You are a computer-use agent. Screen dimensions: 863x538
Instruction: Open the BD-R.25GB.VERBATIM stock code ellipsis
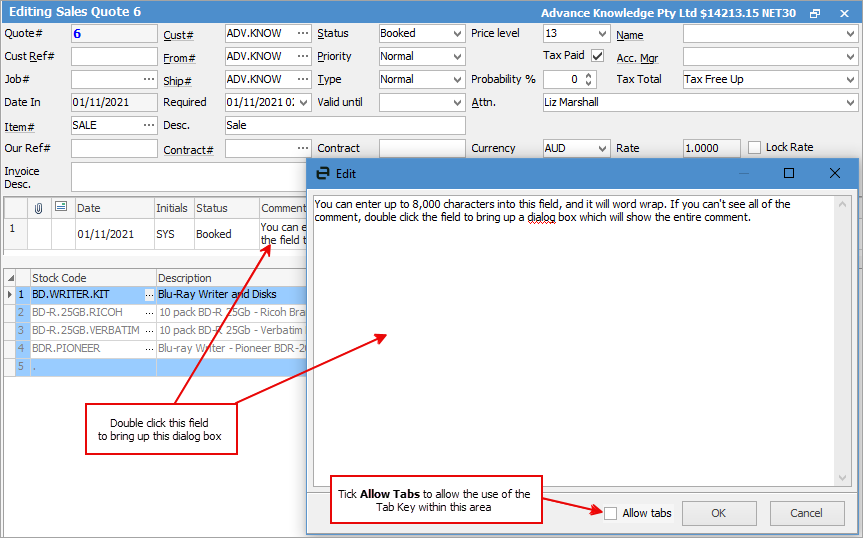click(x=149, y=331)
